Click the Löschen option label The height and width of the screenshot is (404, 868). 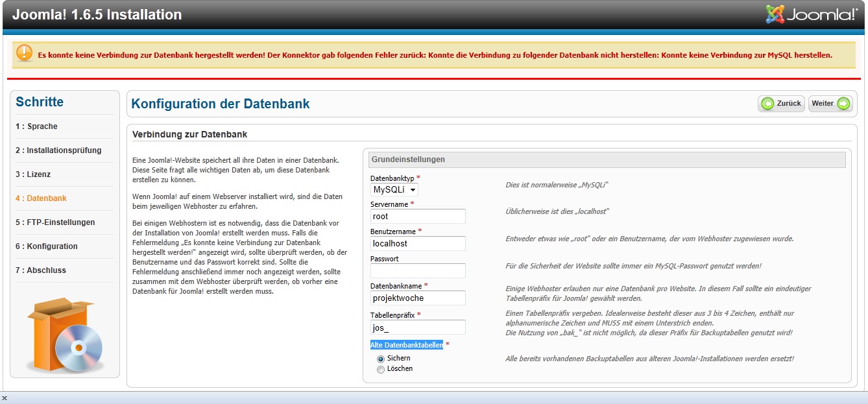[400, 369]
